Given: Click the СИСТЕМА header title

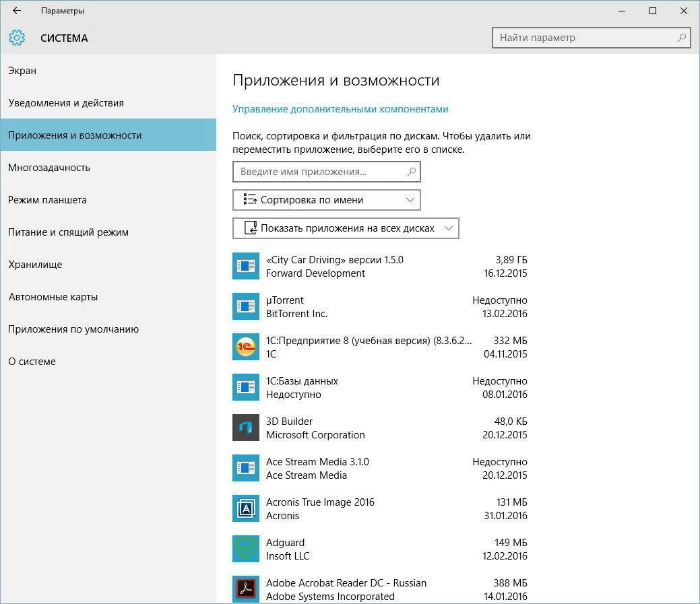Looking at the screenshot, I should tap(64, 38).
